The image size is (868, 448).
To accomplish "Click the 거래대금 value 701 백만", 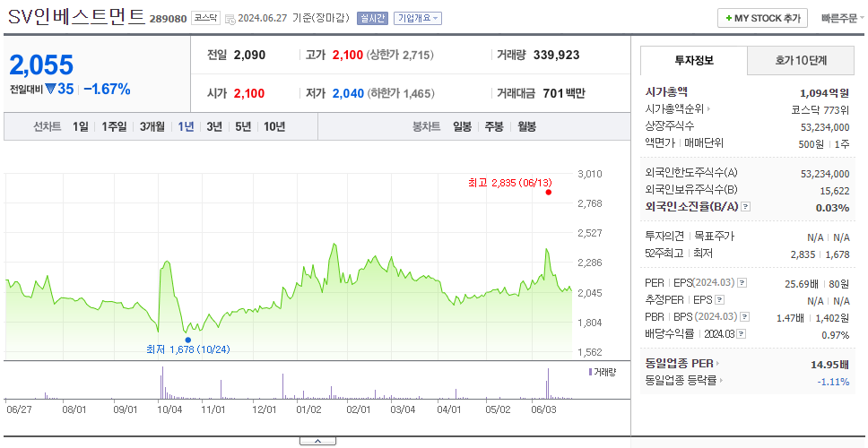I will click(563, 93).
